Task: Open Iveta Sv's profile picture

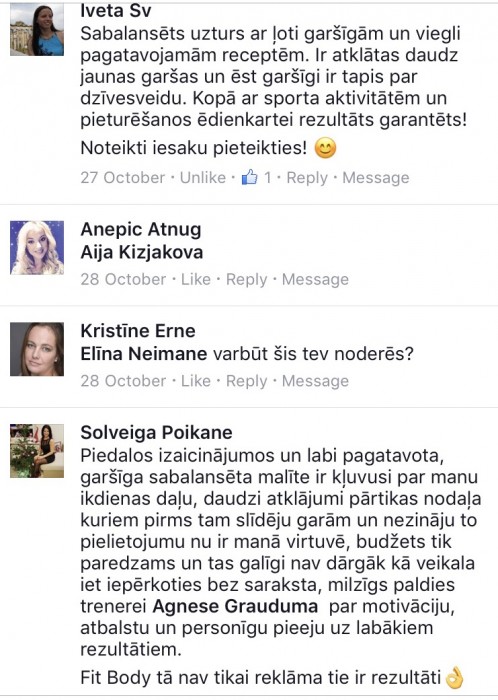Action: (37, 29)
